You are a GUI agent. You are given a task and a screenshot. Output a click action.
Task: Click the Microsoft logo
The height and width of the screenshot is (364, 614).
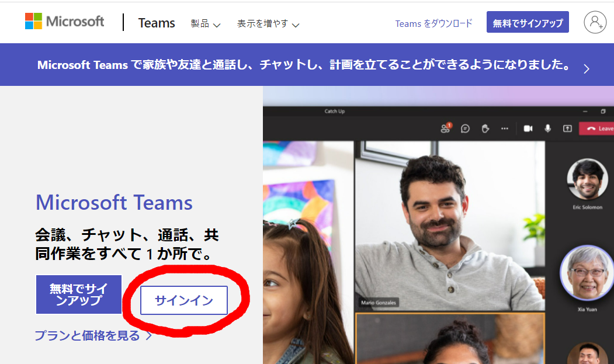[65, 21]
